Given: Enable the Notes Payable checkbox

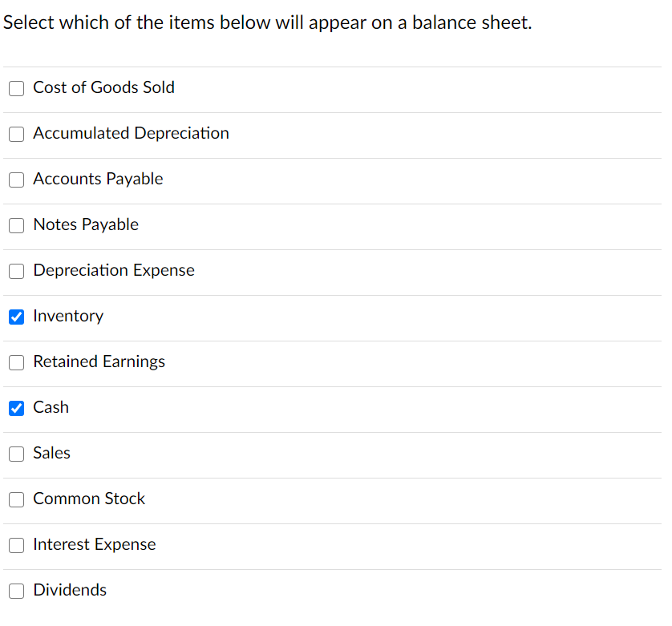Looking at the screenshot, I should (x=16, y=225).
